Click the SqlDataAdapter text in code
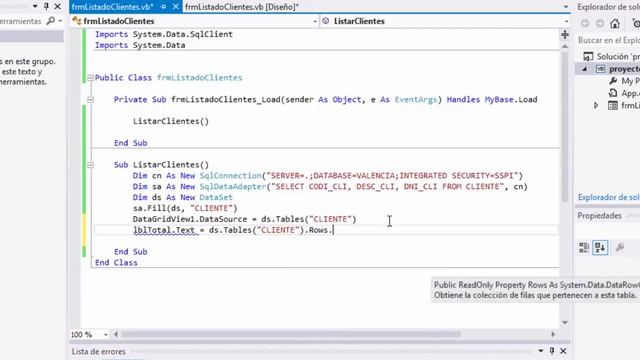The image size is (640, 360). [233, 187]
